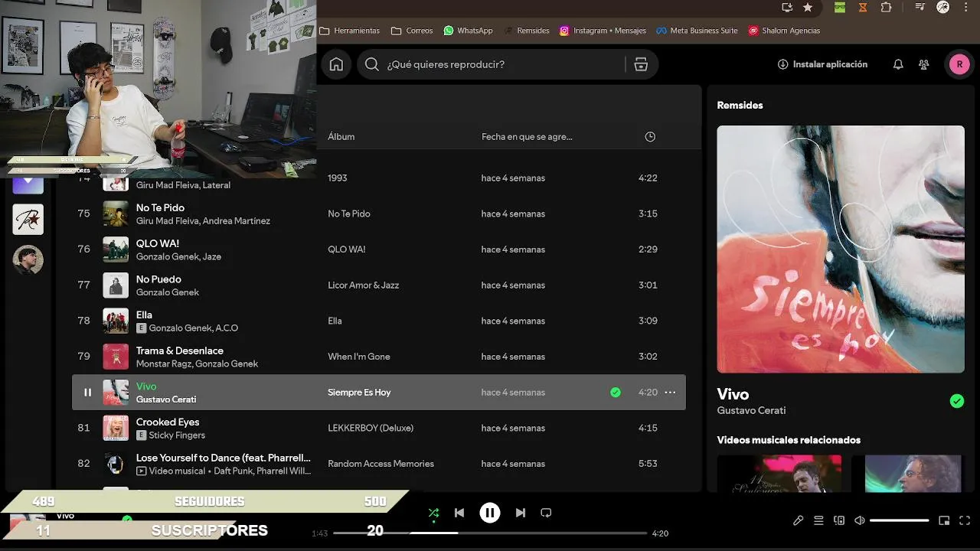Pause Vivo from its track row
Screen dimensions: 980x551
pyautogui.click(x=87, y=392)
